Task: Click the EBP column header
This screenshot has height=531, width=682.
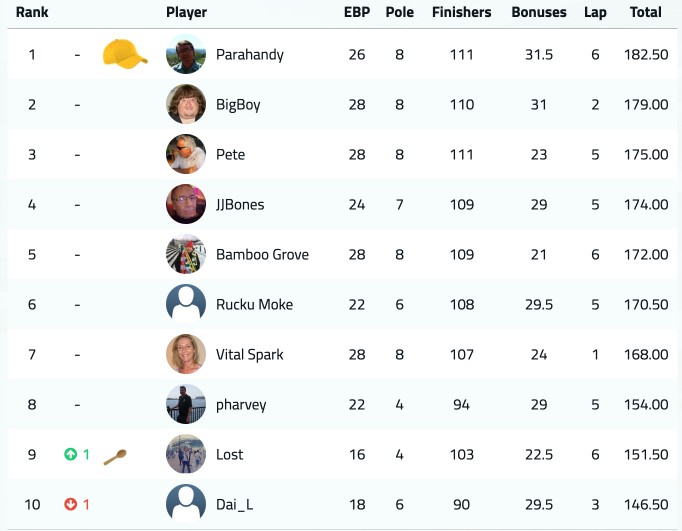Action: click(357, 12)
